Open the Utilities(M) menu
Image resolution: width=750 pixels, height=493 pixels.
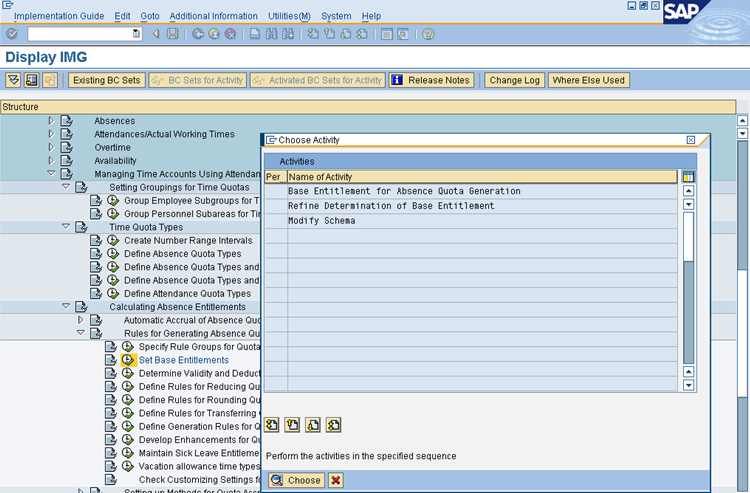coord(289,16)
